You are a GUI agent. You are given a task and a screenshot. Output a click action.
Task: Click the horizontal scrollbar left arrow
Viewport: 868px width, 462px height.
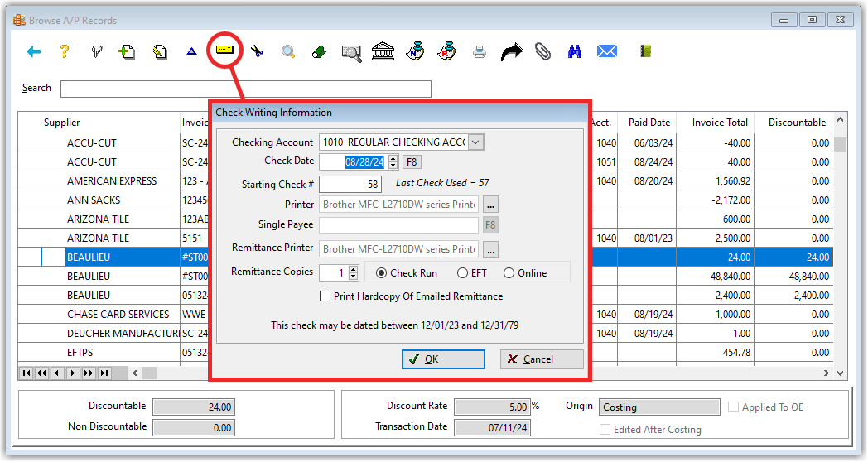click(x=135, y=373)
